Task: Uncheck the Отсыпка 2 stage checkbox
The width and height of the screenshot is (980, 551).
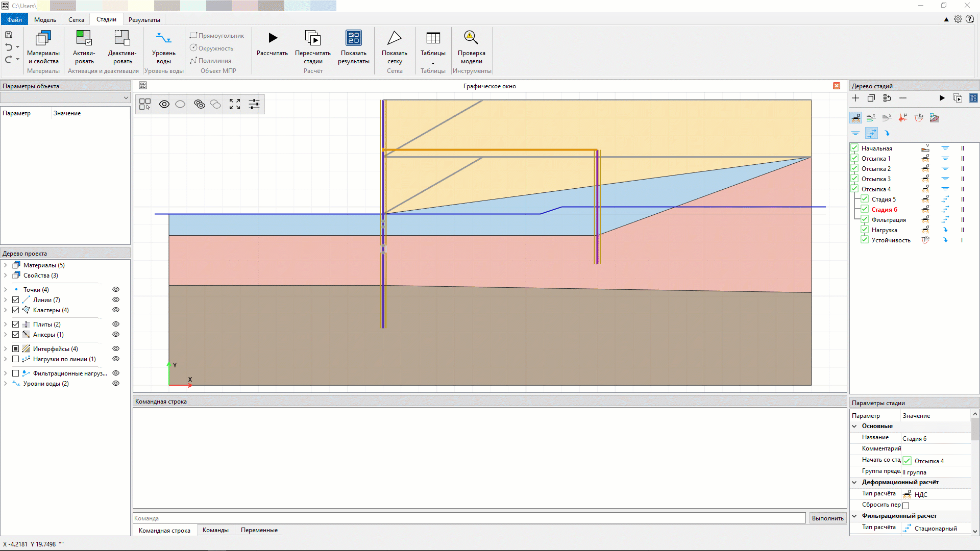Action: 854,168
